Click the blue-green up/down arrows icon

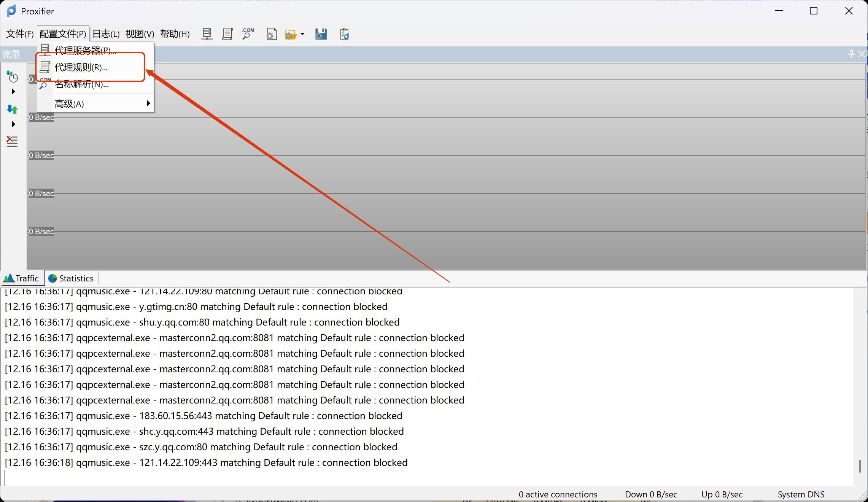(13, 110)
